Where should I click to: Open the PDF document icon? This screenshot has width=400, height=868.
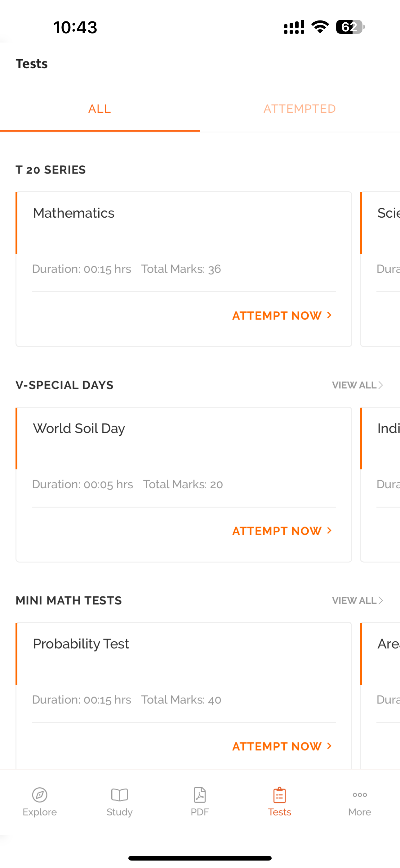(200, 795)
